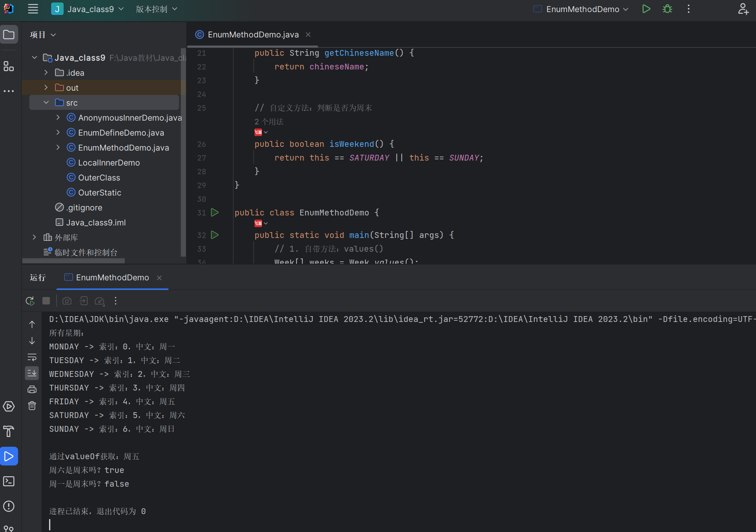Toggle soft-wrap in the console
The height and width of the screenshot is (532, 756).
(x=32, y=357)
